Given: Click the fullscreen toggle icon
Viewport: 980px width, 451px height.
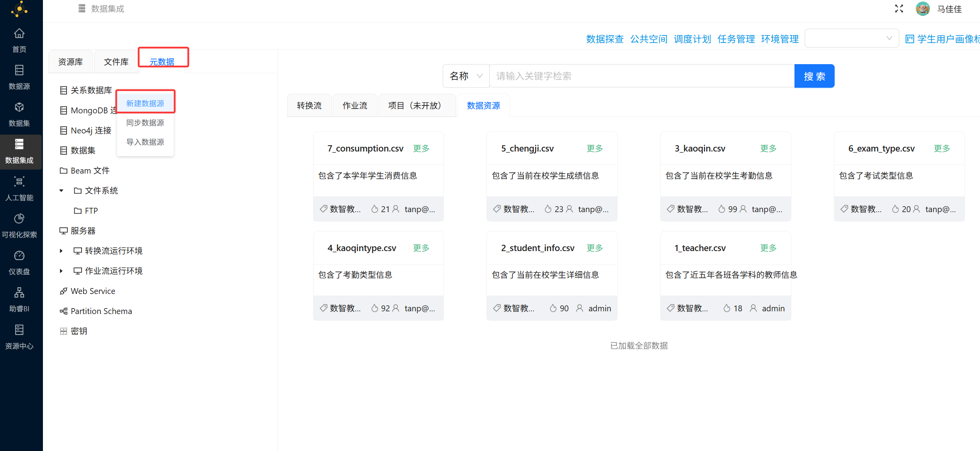Looking at the screenshot, I should [899, 9].
